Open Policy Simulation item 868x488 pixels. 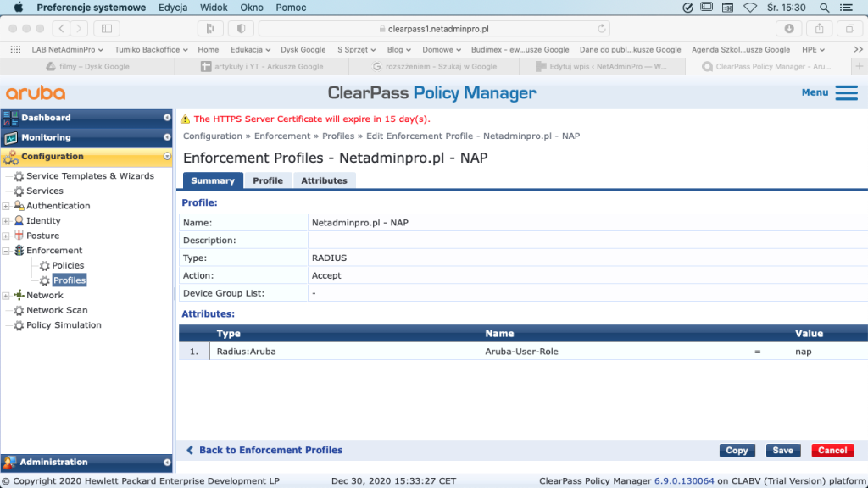coord(64,325)
